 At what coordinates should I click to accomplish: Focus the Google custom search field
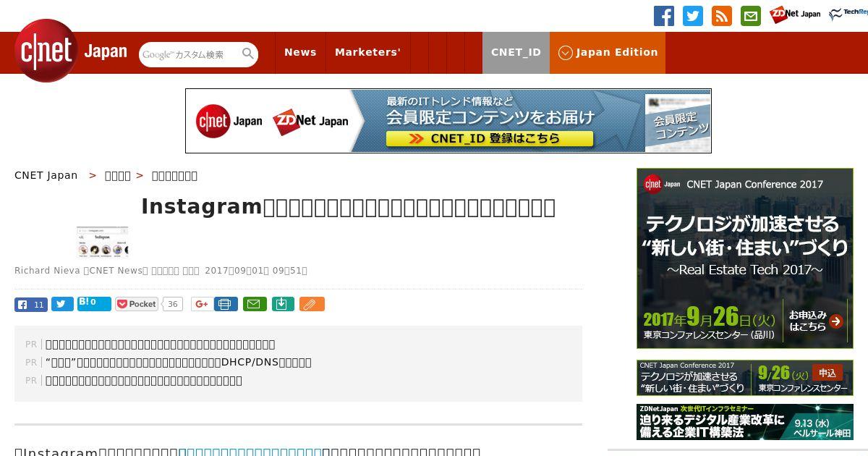(190, 54)
